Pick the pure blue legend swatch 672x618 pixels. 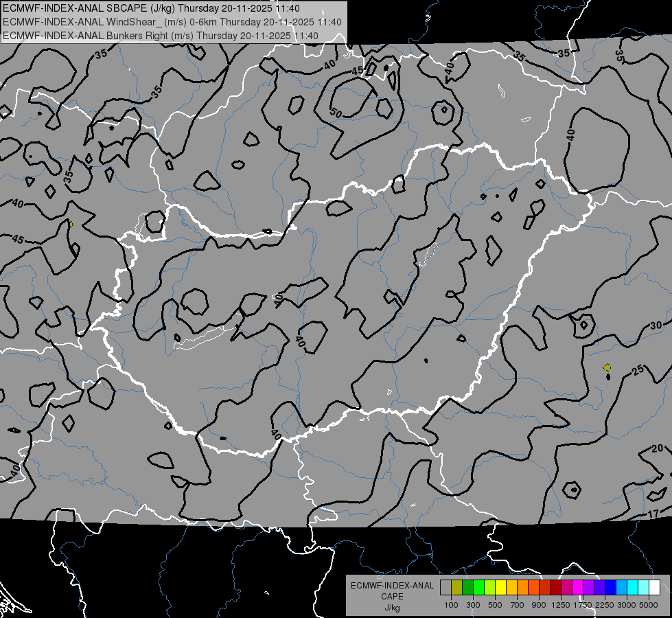tap(610, 588)
